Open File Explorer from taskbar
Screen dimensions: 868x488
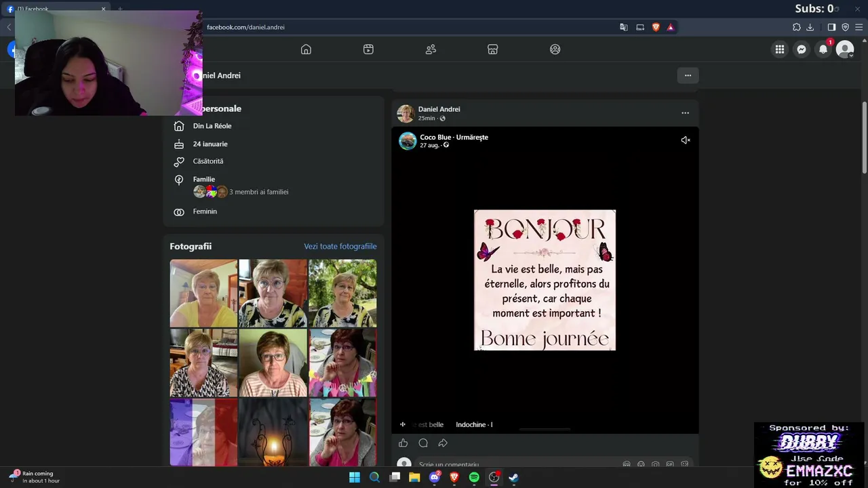tap(414, 477)
